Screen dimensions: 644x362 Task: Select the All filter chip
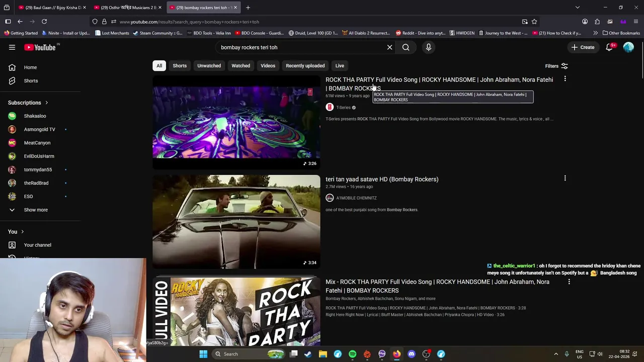coord(159,66)
